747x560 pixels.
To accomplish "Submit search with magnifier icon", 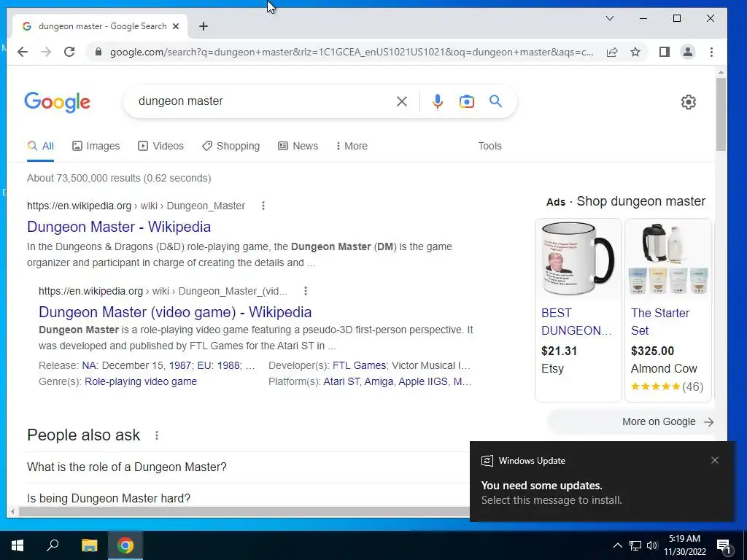I will [495, 101].
